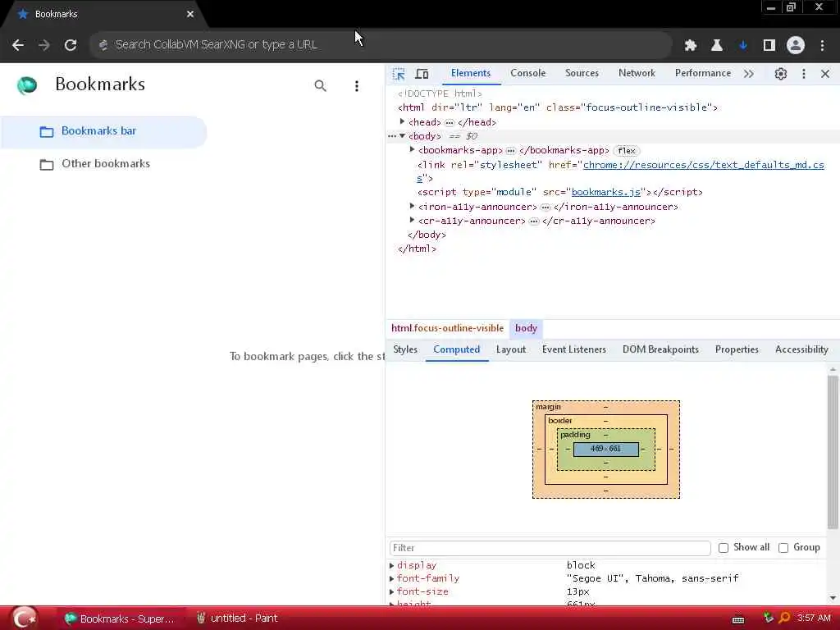Expand the font-family computed property
Image resolution: width=840 pixels, height=630 pixels.
[391, 578]
